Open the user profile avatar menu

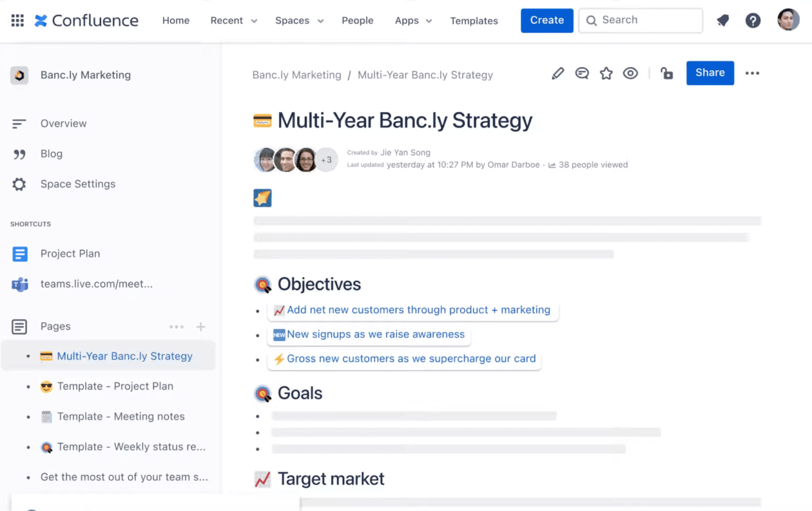coord(788,20)
